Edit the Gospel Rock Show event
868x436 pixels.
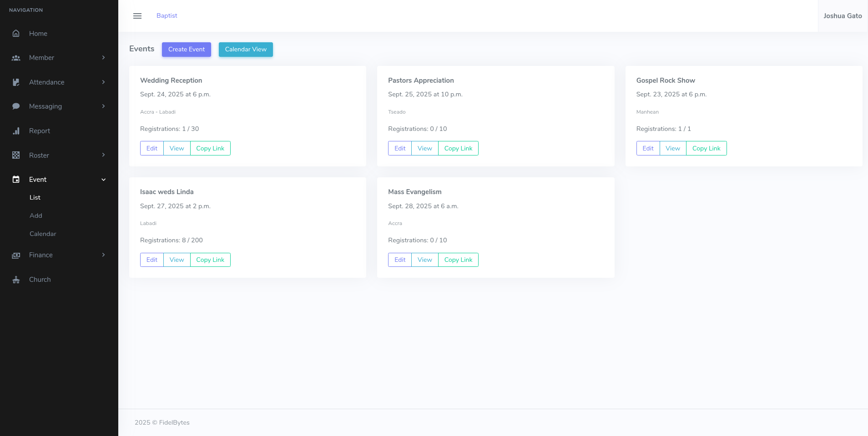647,148
